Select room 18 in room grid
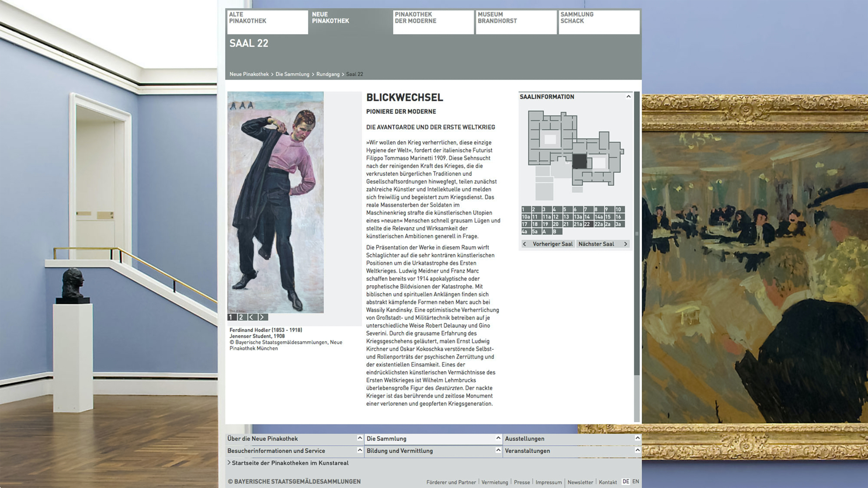The height and width of the screenshot is (488, 868). [537, 224]
